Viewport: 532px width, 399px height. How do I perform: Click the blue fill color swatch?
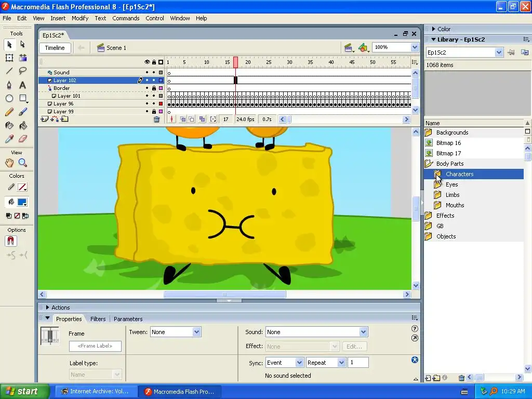[x=22, y=202]
